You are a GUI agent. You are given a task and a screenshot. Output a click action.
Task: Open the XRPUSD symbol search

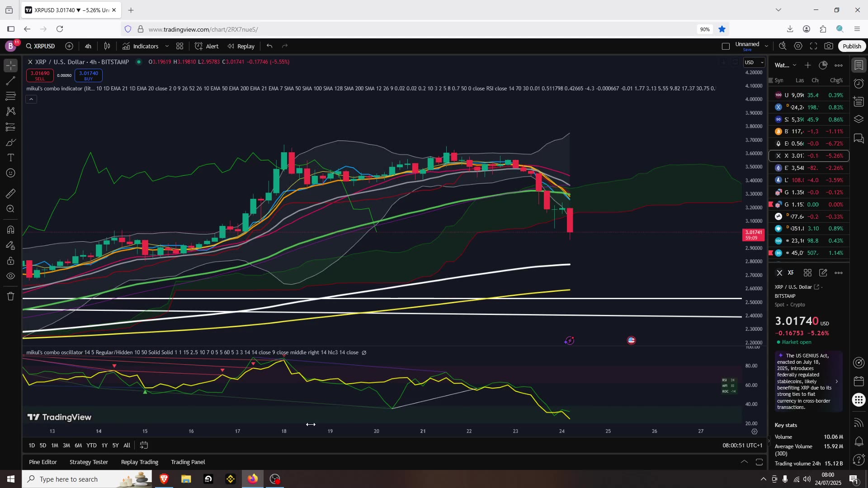[41, 46]
